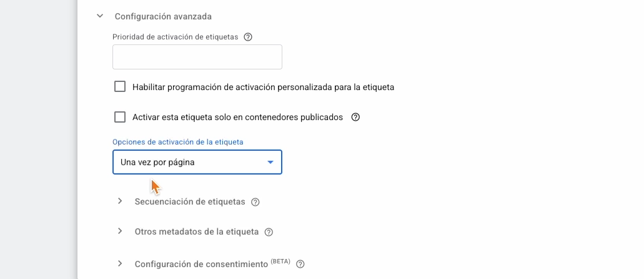Check Activar esta etiqueta solo en contenedores publicados
644x279 pixels.
[x=120, y=117]
